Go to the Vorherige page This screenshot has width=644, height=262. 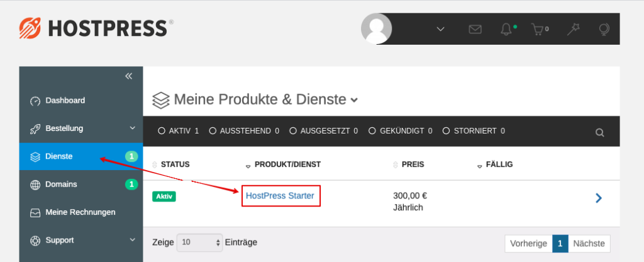coord(528,244)
